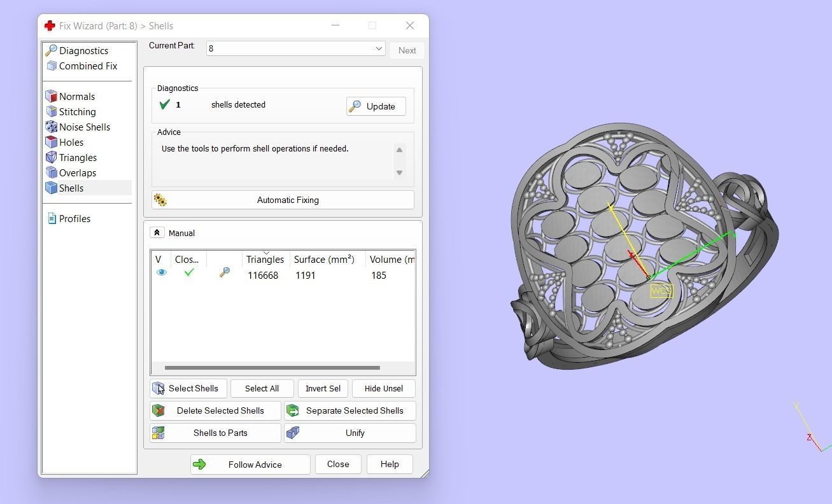Select the Overlaps step
Viewport: 832px width, 504px height.
pos(78,173)
